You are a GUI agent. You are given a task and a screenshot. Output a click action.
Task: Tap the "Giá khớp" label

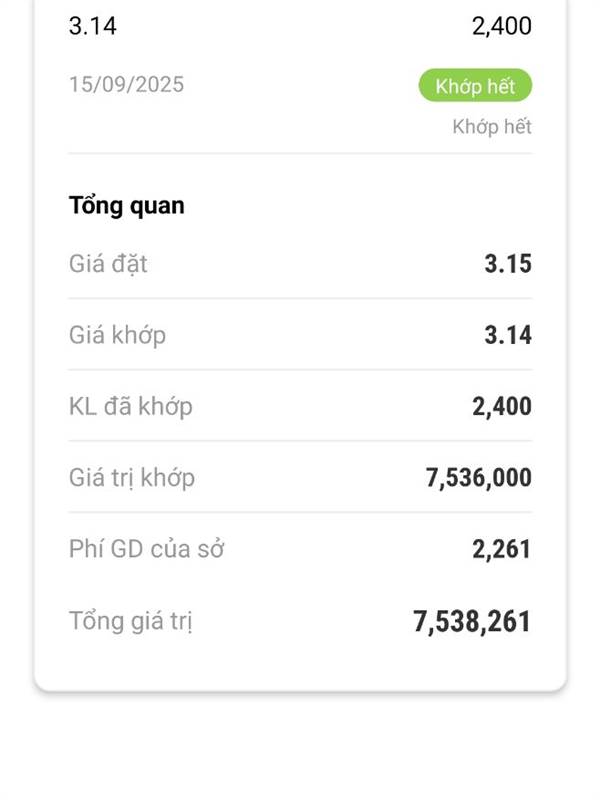tap(117, 335)
